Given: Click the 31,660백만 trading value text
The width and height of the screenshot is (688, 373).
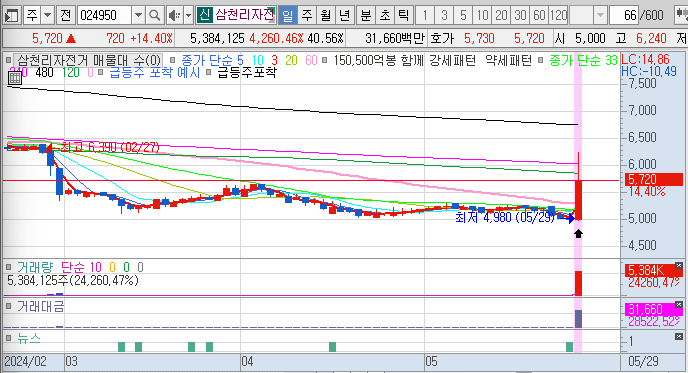Looking at the screenshot, I should pyautogui.click(x=395, y=39).
